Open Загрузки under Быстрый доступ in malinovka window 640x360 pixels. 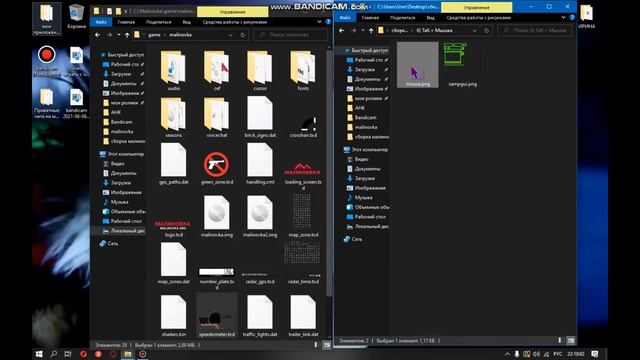point(121,74)
